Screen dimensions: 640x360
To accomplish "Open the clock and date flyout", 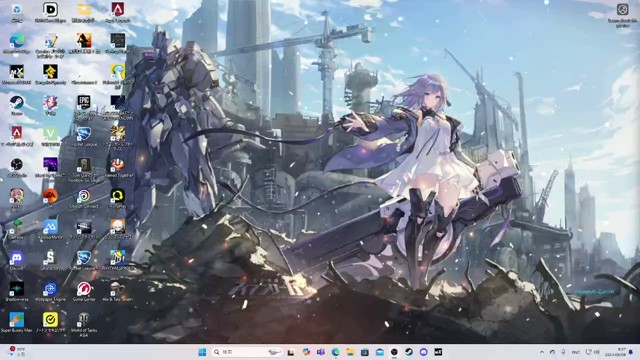I will pyautogui.click(x=621, y=352).
